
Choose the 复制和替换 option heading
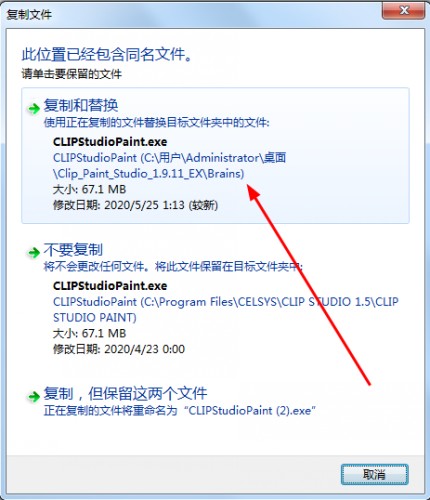point(81,106)
